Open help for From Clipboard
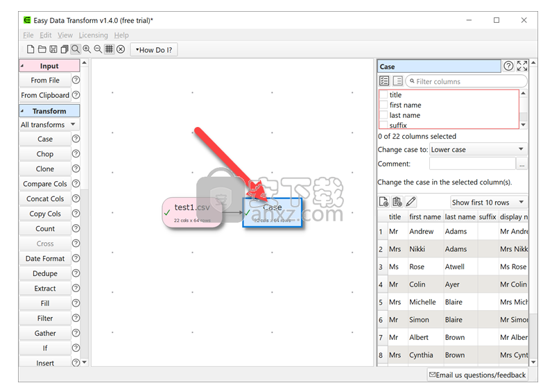This screenshot has width=543, height=392. coord(76,95)
